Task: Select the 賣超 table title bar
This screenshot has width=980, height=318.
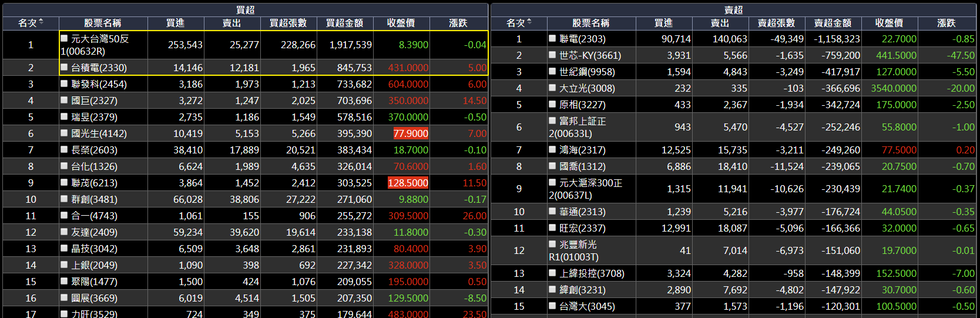Action: tap(734, 10)
